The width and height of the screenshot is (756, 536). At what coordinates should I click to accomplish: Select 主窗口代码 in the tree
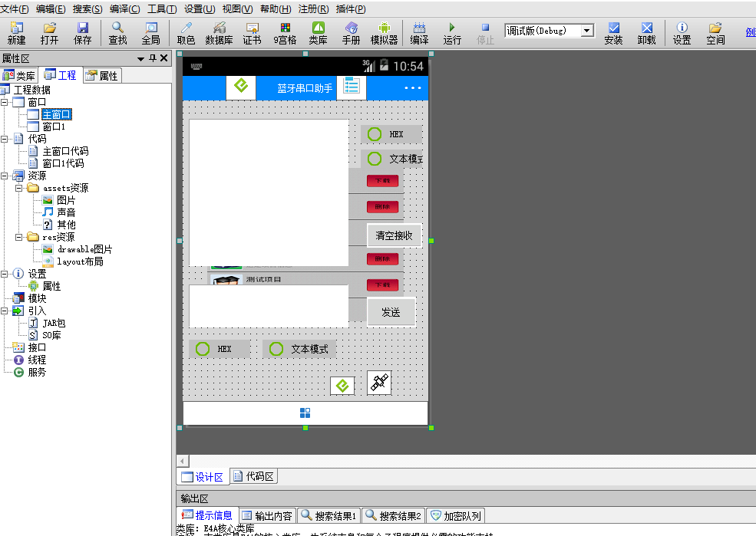pyautogui.click(x=65, y=151)
